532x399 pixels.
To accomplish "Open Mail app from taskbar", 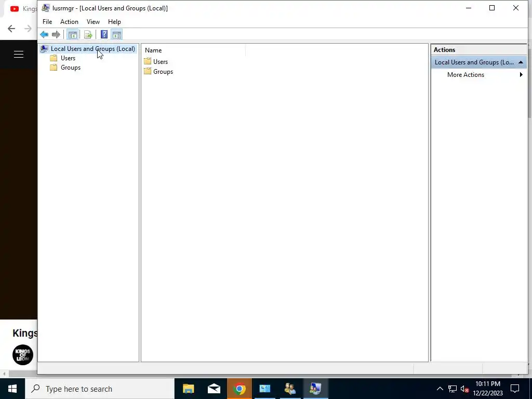I will pos(214,389).
